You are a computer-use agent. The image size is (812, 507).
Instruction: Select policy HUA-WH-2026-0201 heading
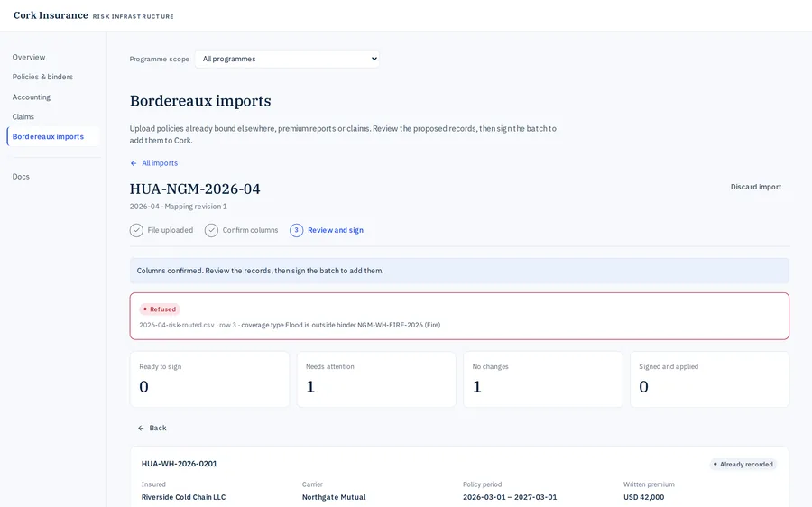point(180,464)
